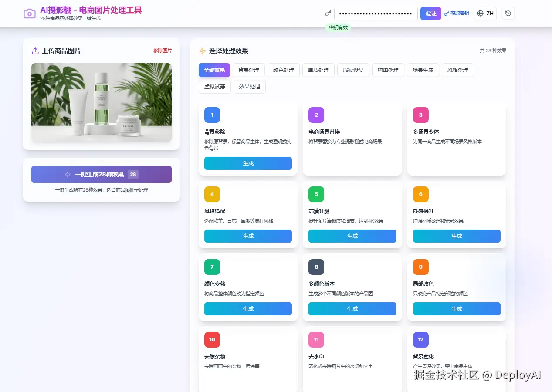The width and height of the screenshot is (552, 392).
Task: Select the 效果处理 filter tab
Action: pyautogui.click(x=250, y=87)
